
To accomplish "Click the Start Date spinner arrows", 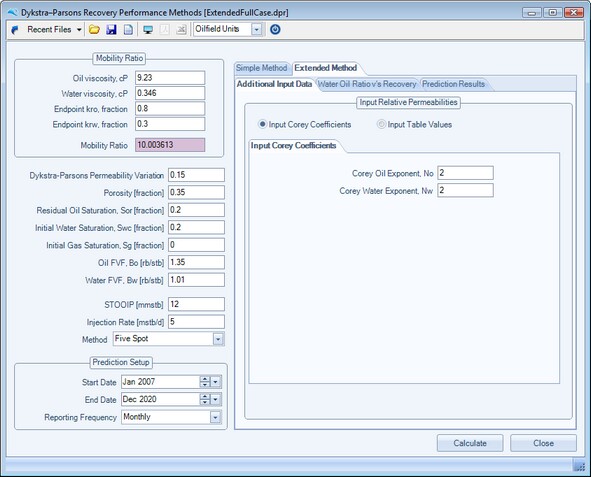I will tap(205, 382).
